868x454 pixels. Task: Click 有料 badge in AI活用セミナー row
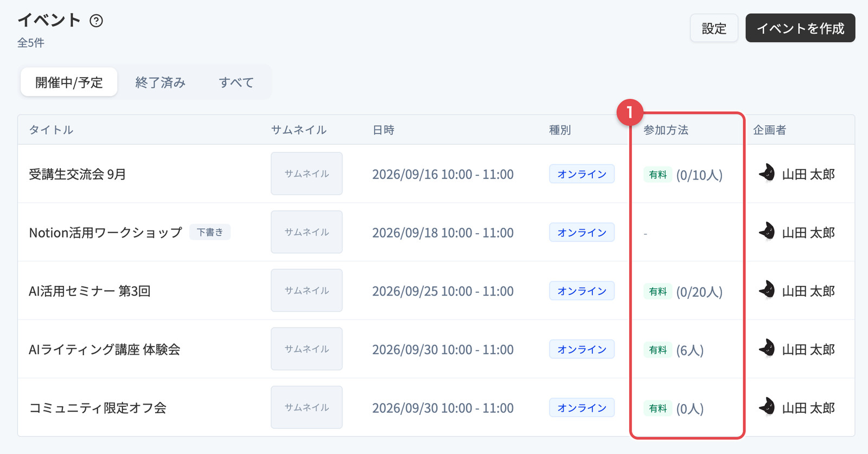[658, 292]
